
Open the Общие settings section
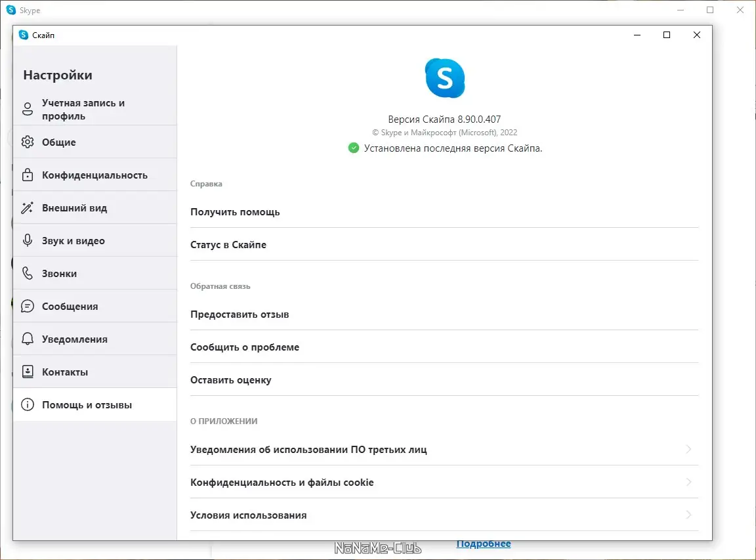point(95,142)
